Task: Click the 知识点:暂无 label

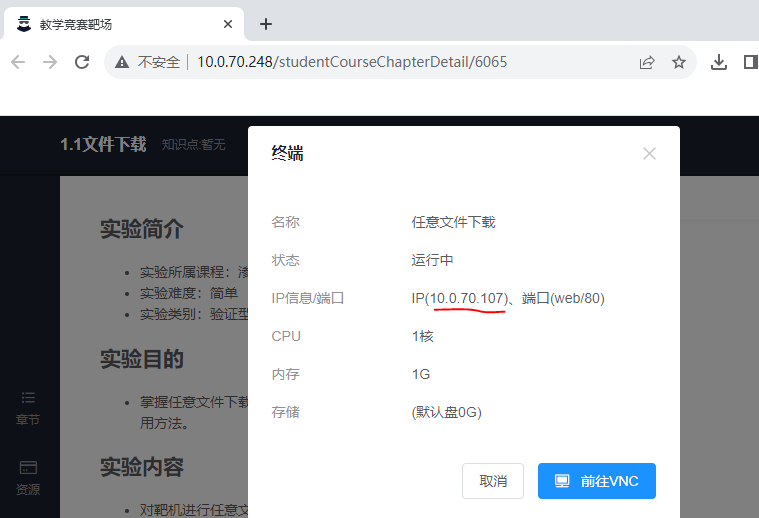Action: [x=193, y=144]
